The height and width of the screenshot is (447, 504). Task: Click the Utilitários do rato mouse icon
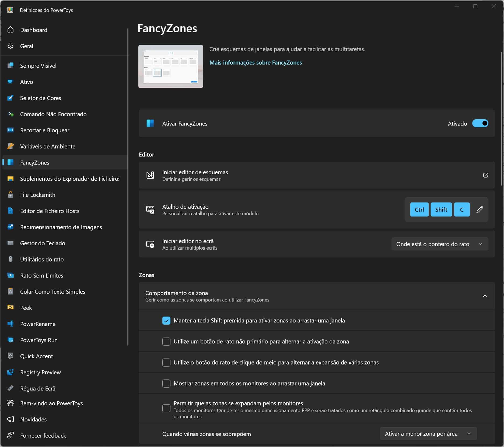click(x=10, y=259)
